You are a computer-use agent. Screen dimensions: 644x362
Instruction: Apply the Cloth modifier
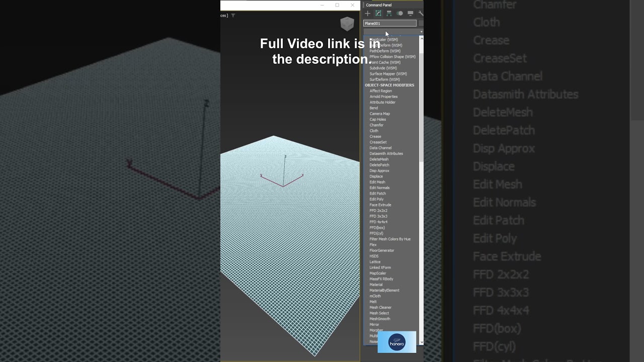click(374, 131)
